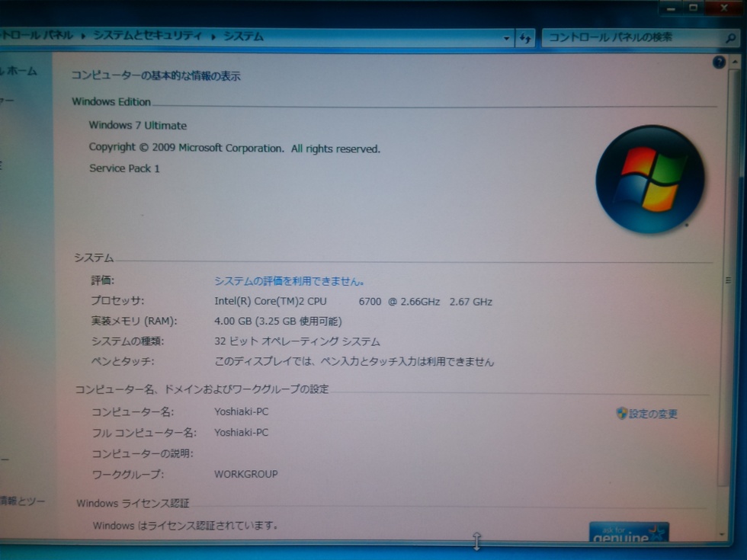Click the WORKGROUP value
The height and width of the screenshot is (560, 747).
(x=245, y=474)
